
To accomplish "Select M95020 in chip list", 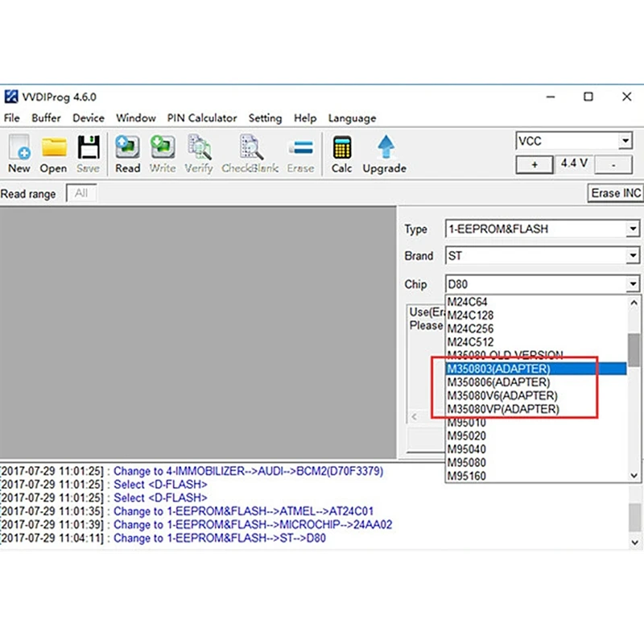I will [536, 436].
